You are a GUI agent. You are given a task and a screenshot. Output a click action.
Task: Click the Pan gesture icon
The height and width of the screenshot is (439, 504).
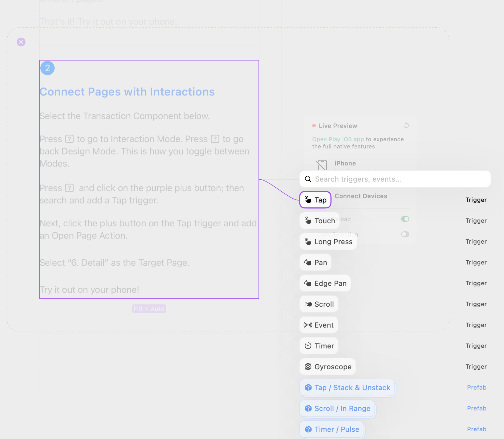pyautogui.click(x=308, y=262)
